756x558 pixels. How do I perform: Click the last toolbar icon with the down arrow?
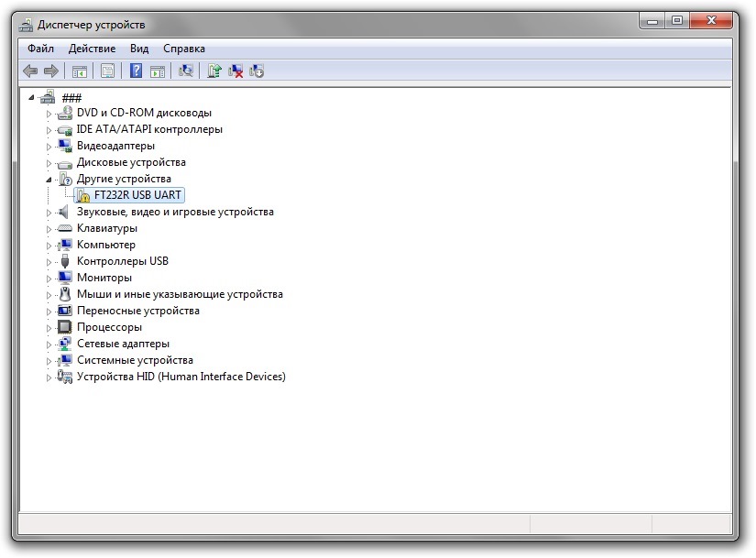point(257,71)
